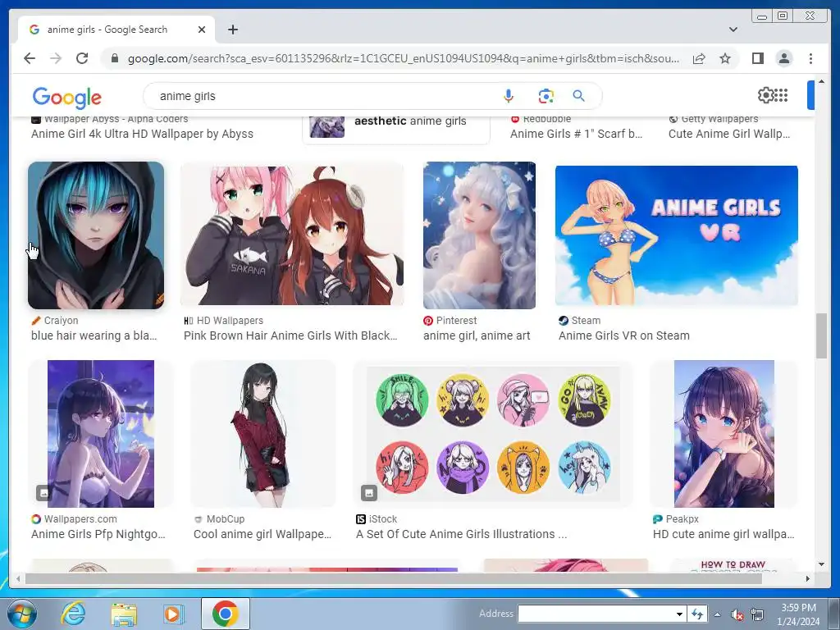Open Google quick settings gear
The width and height of the screenshot is (840, 630).
[x=765, y=95]
